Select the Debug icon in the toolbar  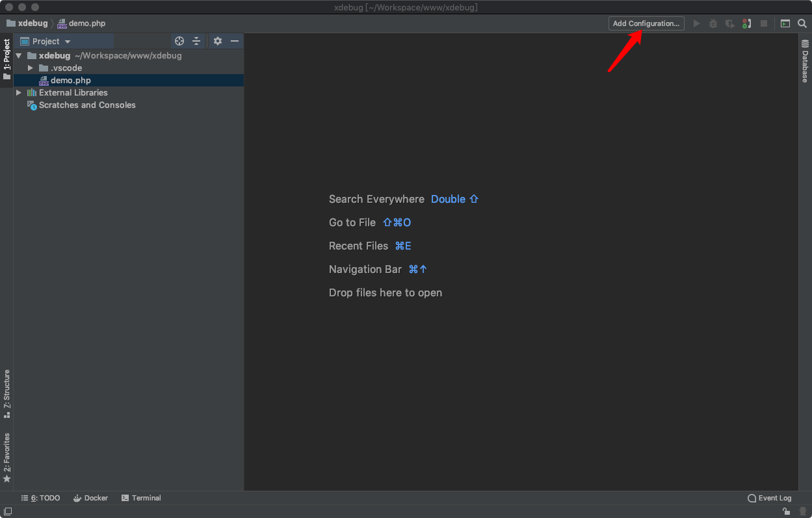tap(713, 23)
